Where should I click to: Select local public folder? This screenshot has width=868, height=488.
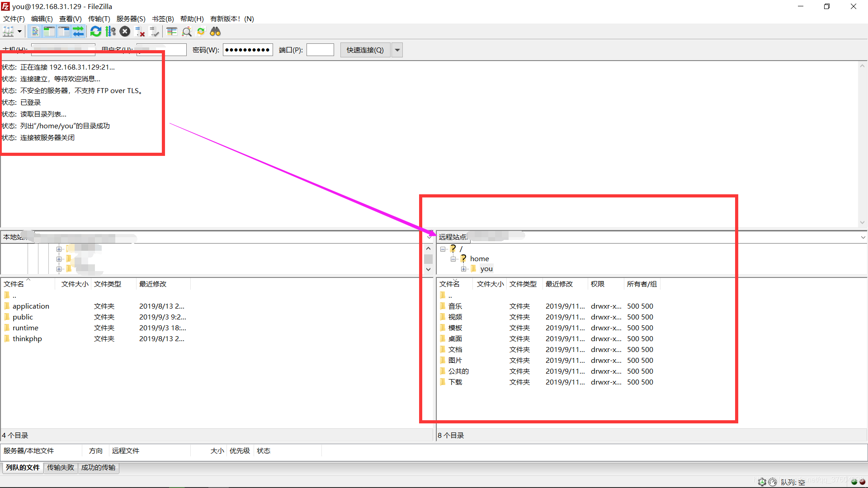pos(23,317)
